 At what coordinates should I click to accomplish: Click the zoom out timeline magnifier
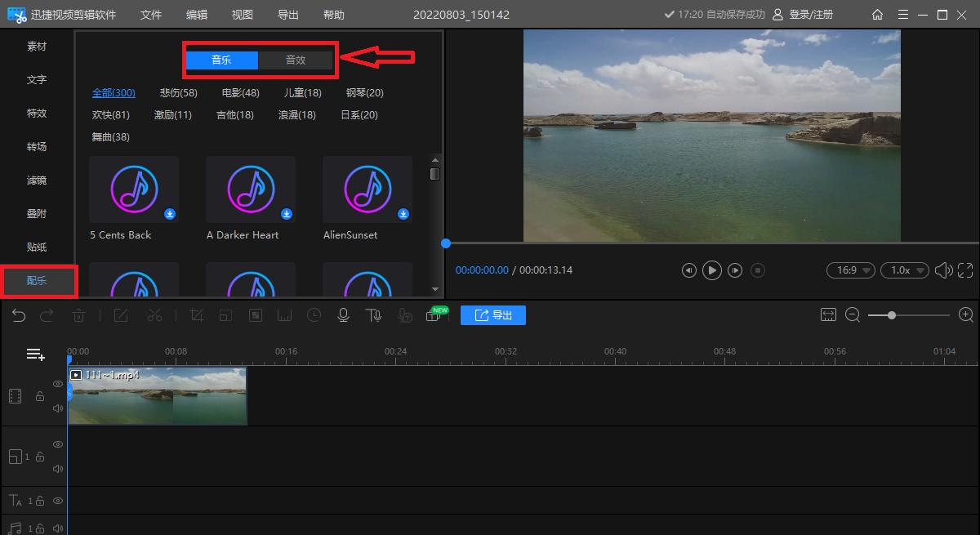[853, 315]
